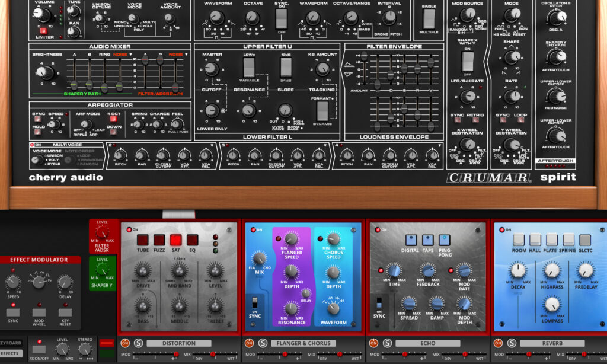Image resolution: width=607 pixels, height=364 pixels.
Task: Solo the Distortion effect with S button
Action: (x=138, y=343)
